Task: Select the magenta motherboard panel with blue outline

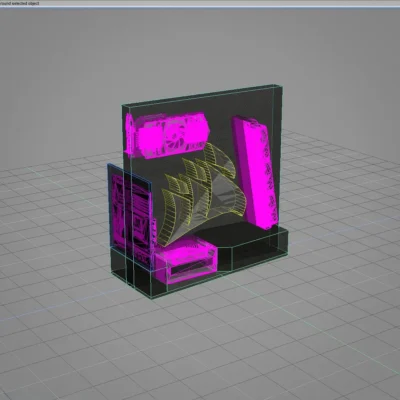Action: click(x=131, y=217)
